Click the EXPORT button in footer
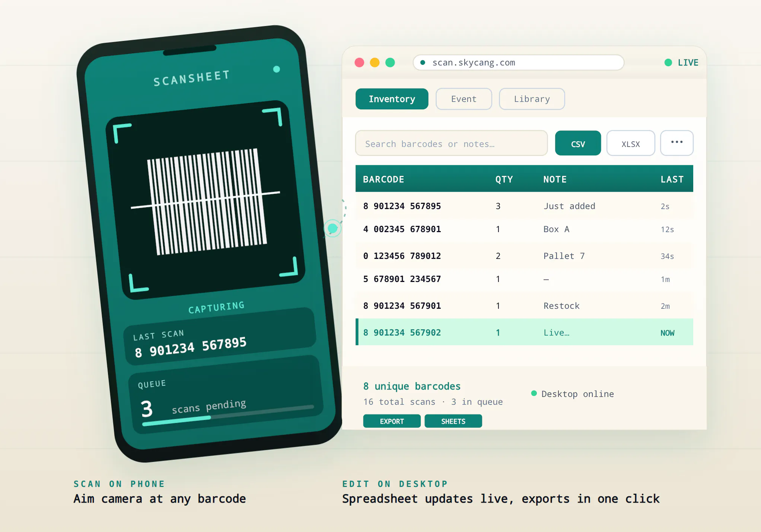761x532 pixels. [392, 421]
